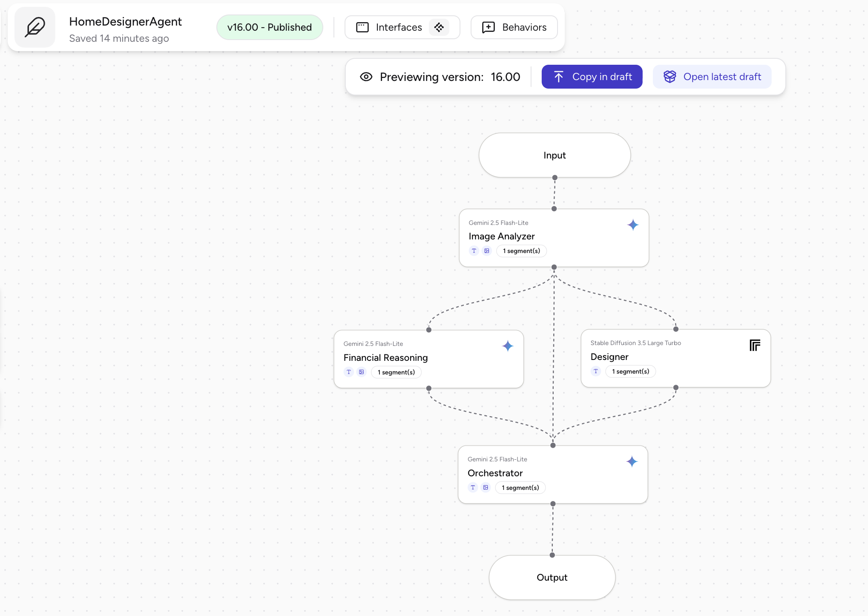Viewport: 868px width, 616px height.
Task: Click the sparkle icon beside Interfaces
Action: coord(439,27)
